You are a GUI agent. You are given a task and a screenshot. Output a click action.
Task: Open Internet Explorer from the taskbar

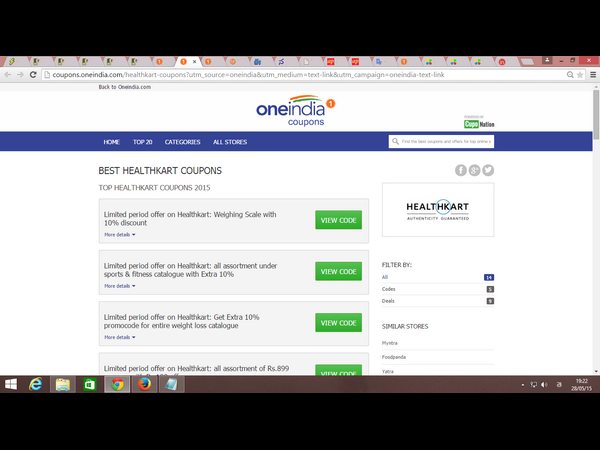click(36, 384)
